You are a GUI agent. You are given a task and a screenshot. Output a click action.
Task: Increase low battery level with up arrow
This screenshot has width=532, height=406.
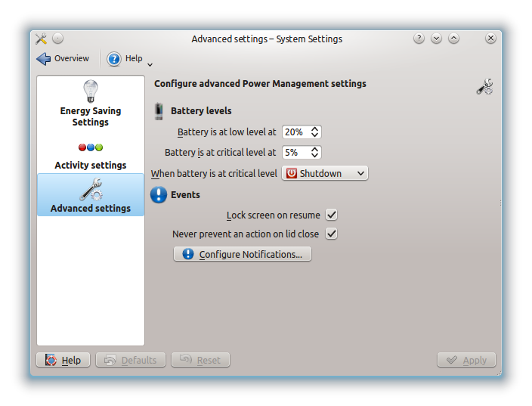point(314,129)
